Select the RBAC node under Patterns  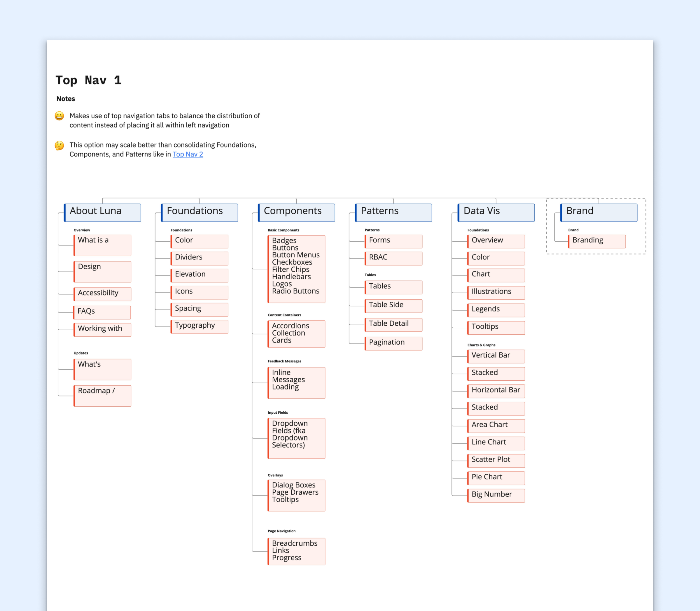393,258
